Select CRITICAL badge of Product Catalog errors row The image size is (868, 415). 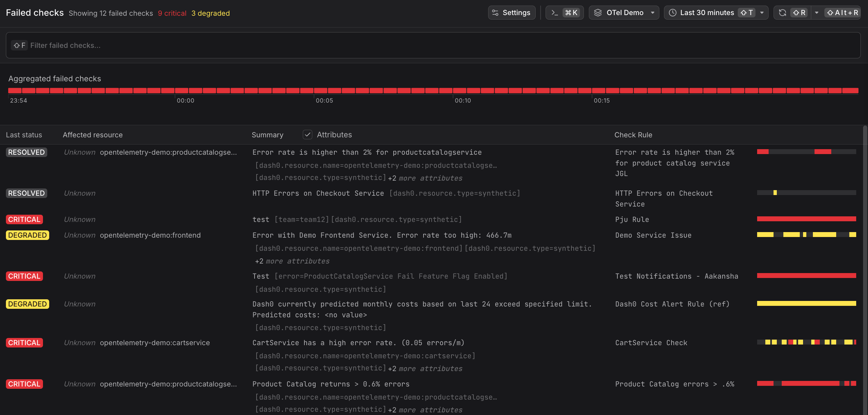coord(24,384)
